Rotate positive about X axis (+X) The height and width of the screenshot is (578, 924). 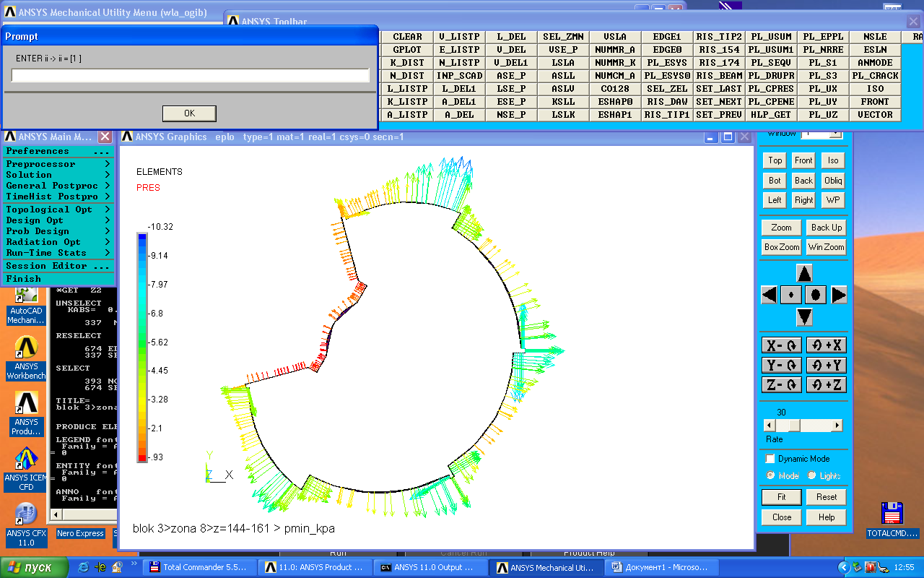point(827,345)
